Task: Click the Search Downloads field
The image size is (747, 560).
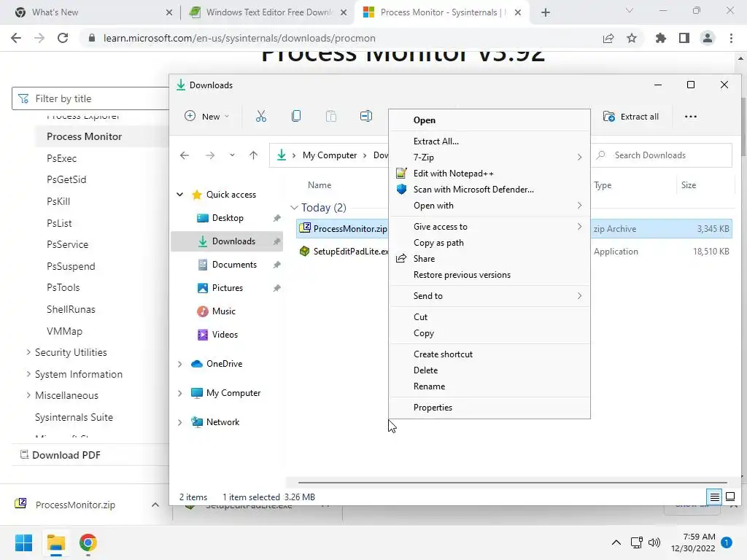Action: point(661,155)
